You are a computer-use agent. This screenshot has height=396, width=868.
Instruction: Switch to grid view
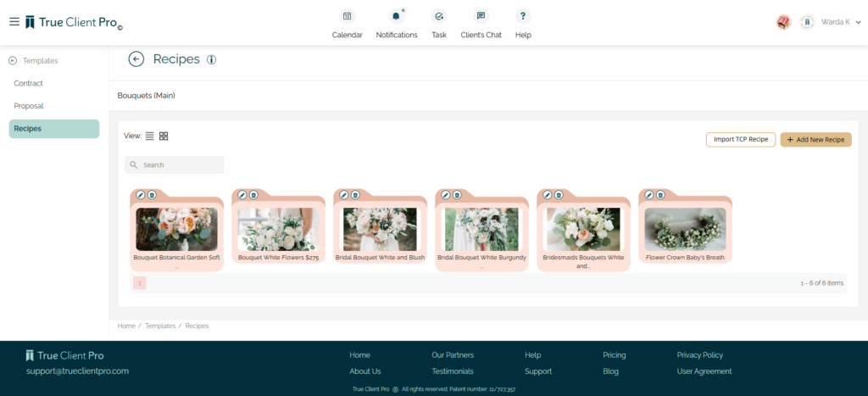(164, 136)
